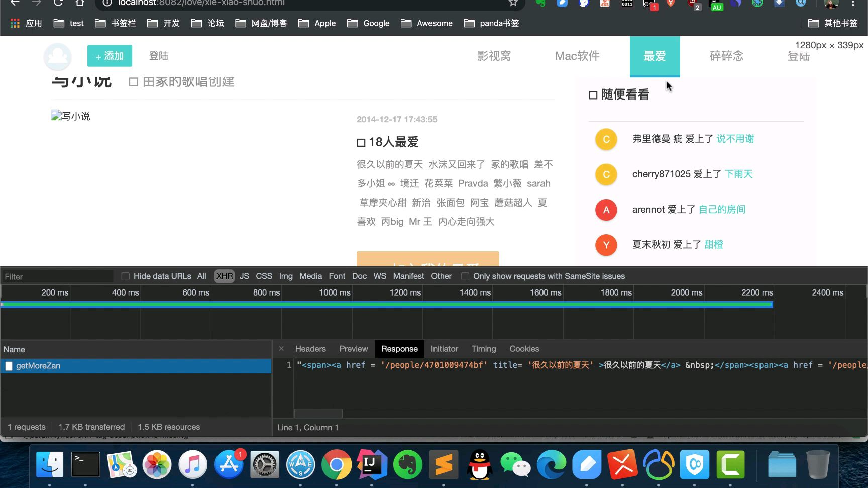The width and height of the screenshot is (868, 488).
Task: Expand the 开发 bookmarks folder
Action: pos(163,23)
